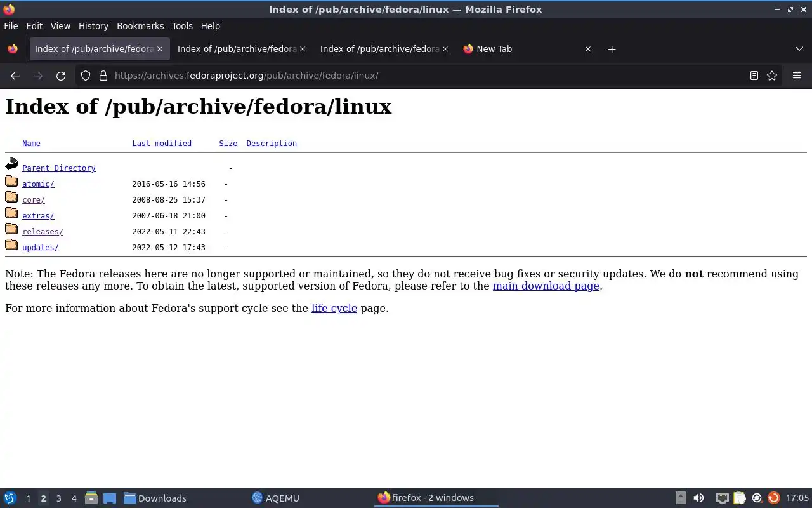Viewport: 812px width, 508px height.
Task: Open the releases/ directory
Action: [43, 232]
